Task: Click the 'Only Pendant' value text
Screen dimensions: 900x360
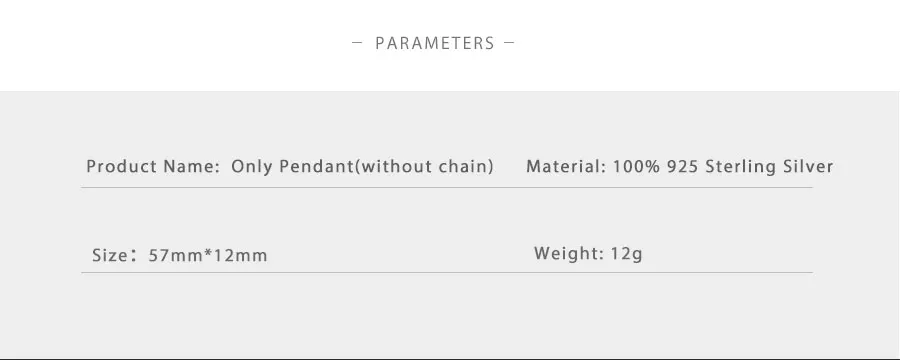Action: pos(292,167)
